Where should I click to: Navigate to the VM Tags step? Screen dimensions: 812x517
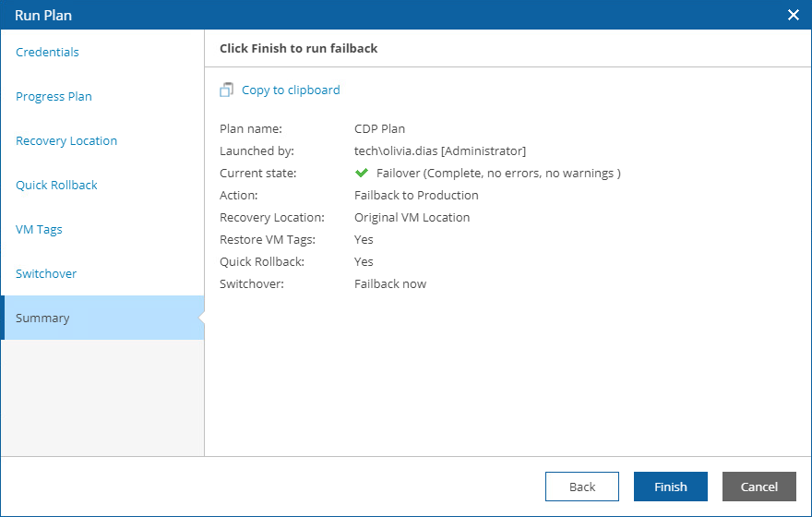39,229
